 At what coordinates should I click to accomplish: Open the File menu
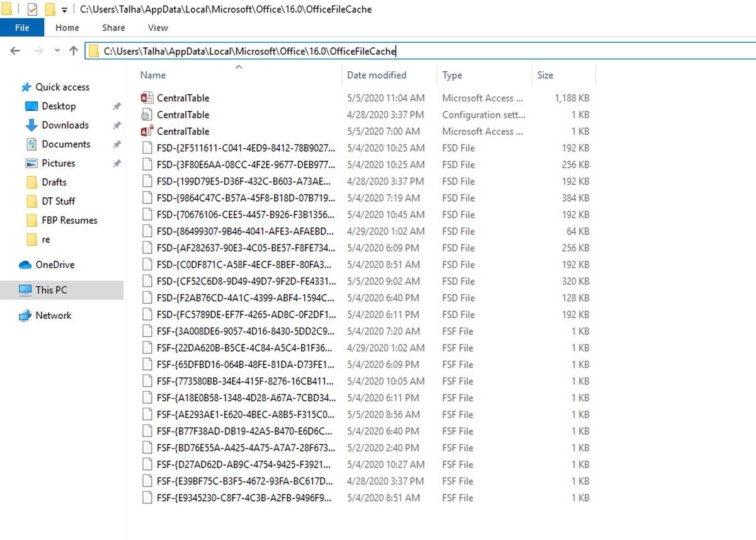(x=21, y=28)
